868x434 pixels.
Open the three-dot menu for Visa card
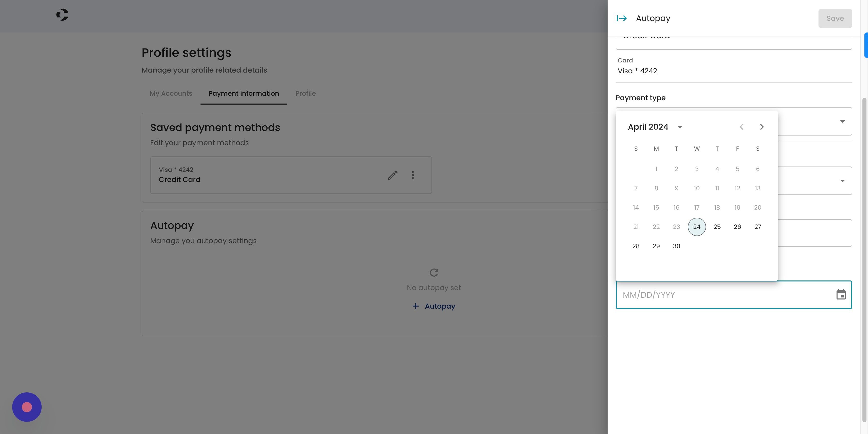413,175
